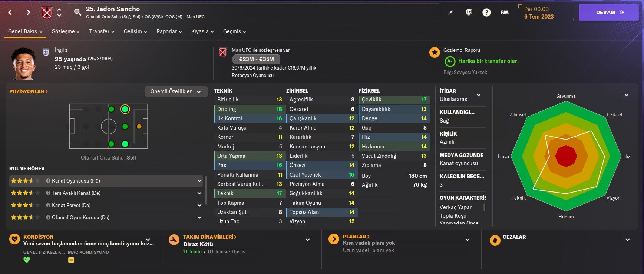Screen dimensions: 644x274
Task: Click the FM menu icon
Action: point(504,12)
